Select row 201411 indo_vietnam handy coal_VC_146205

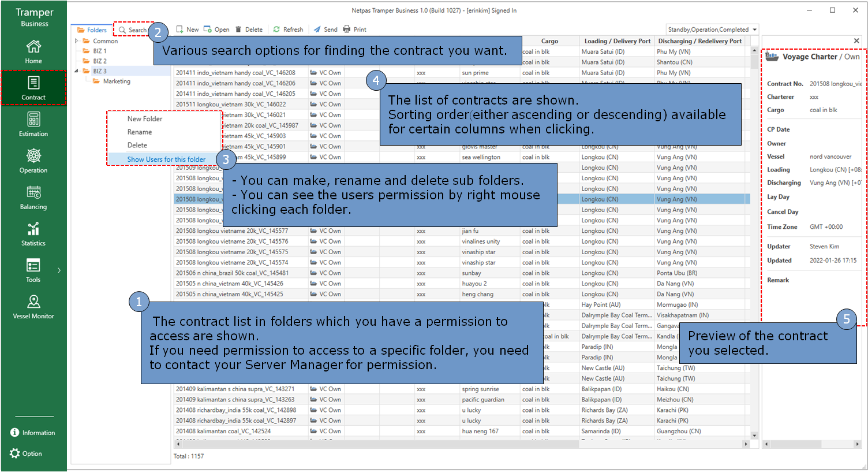click(235, 94)
